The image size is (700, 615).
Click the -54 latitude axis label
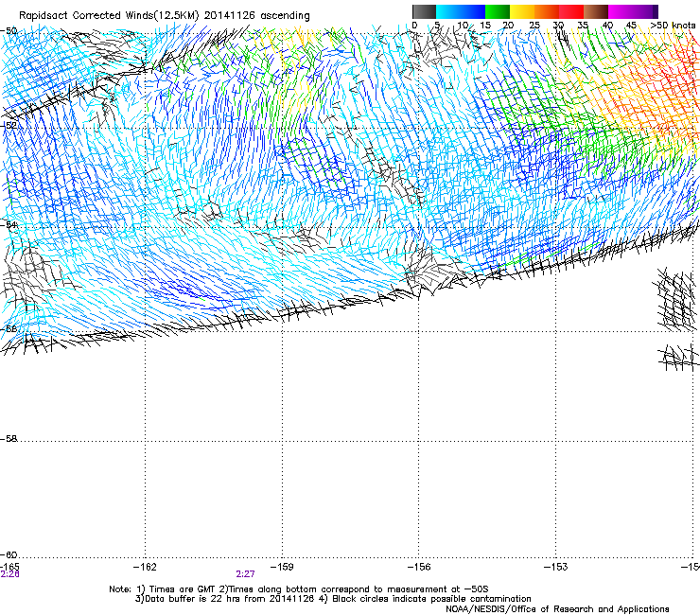pos(9,224)
